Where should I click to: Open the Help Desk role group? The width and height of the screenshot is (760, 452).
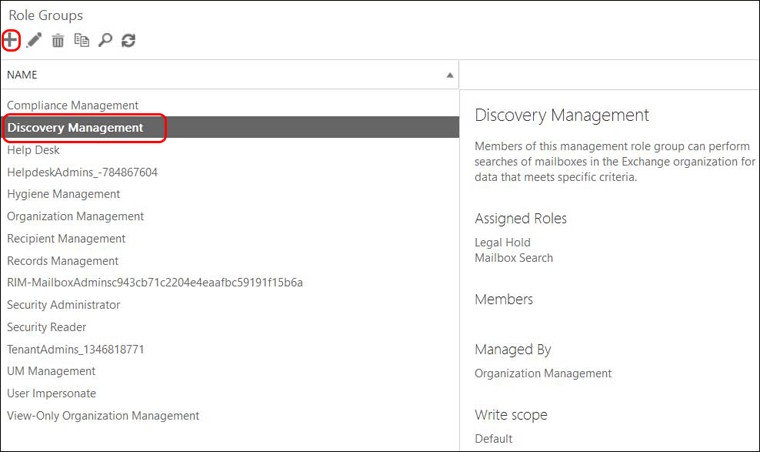33,150
